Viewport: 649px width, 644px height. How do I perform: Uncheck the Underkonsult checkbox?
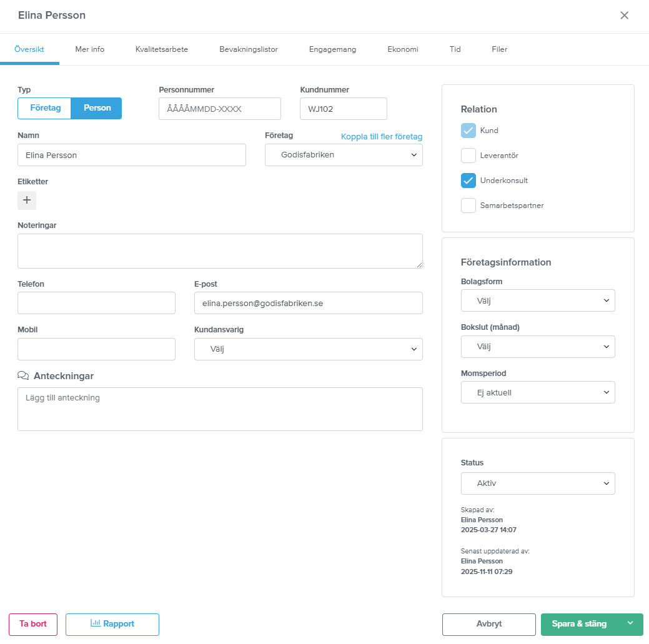tap(468, 181)
